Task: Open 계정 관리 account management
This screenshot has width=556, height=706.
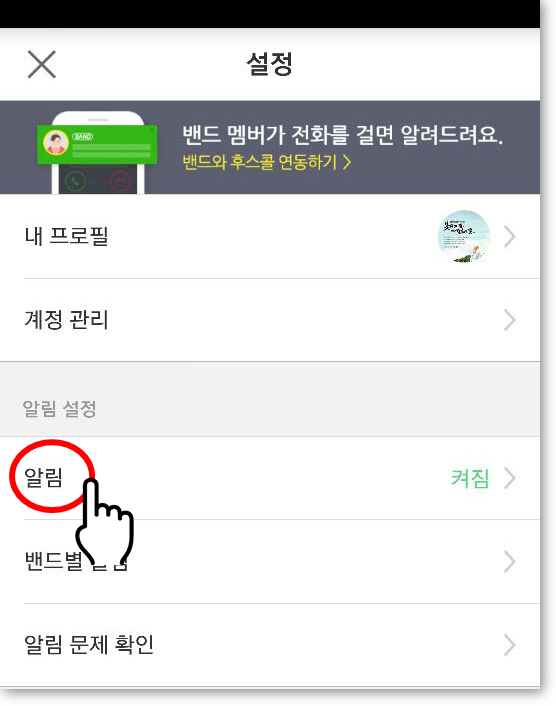Action: tap(270, 320)
